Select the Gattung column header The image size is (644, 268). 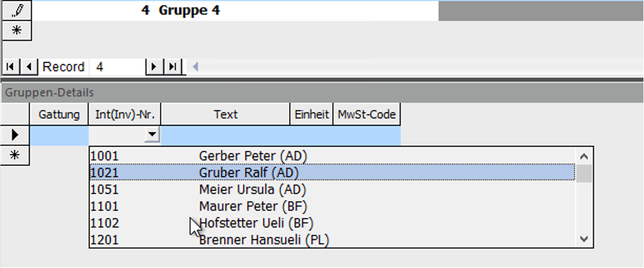(58, 115)
